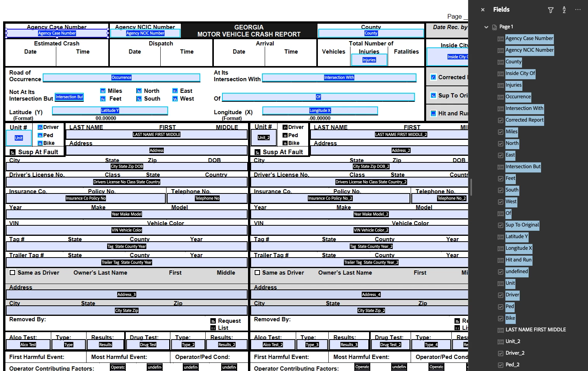Viewport: 588px width, 371px height.
Task: Sort fields with the A-Z icon
Action: click(564, 10)
